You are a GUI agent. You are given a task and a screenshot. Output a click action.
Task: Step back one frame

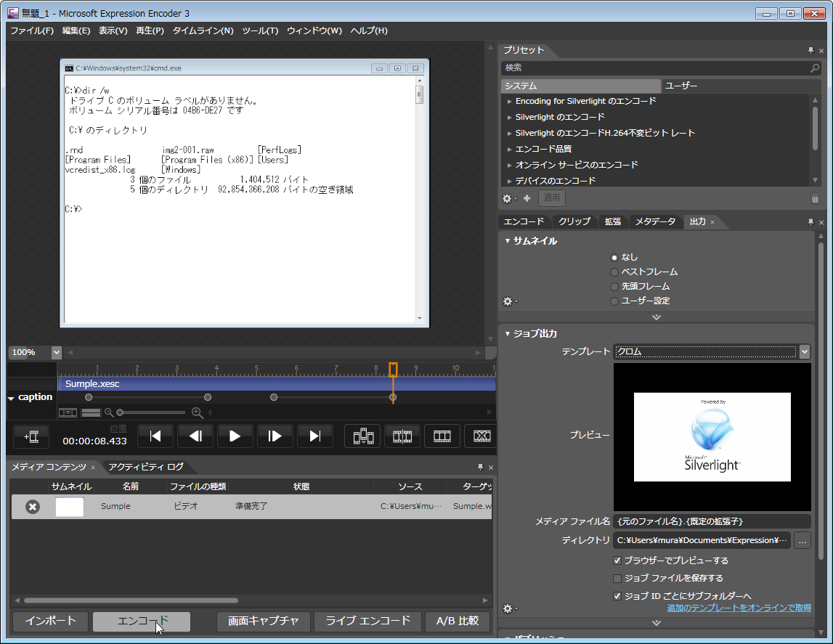point(195,436)
